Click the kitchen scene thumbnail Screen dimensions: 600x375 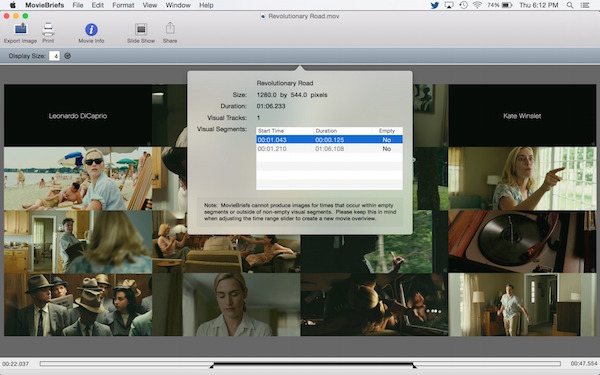(x=78, y=242)
